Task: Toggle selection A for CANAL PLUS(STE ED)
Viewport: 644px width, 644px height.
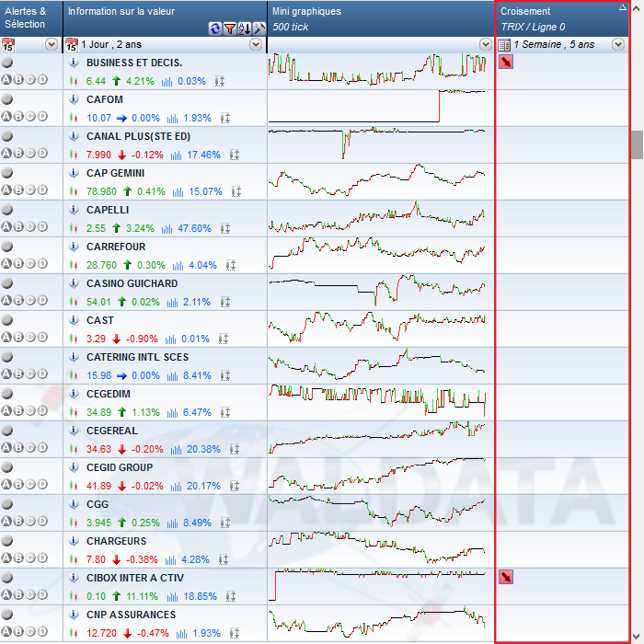Action: click(6, 153)
